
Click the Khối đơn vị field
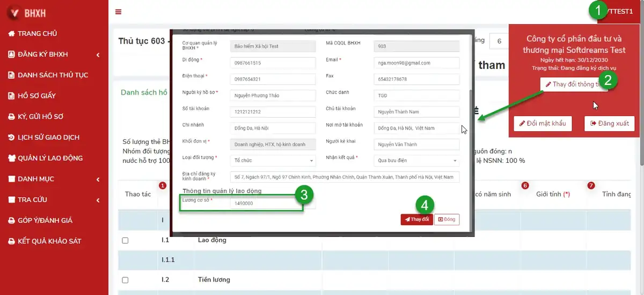pyautogui.click(x=273, y=144)
